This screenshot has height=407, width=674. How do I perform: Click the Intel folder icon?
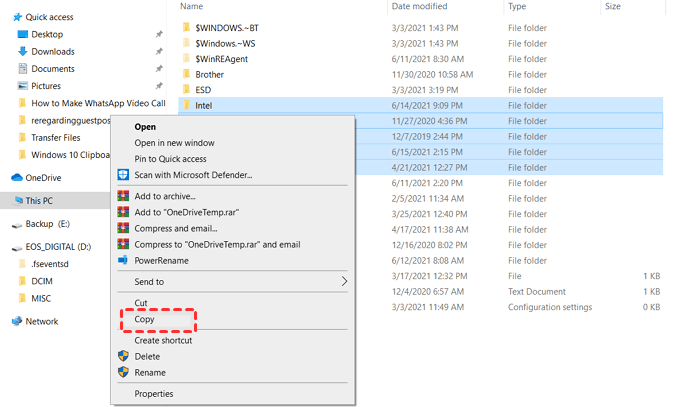186,105
